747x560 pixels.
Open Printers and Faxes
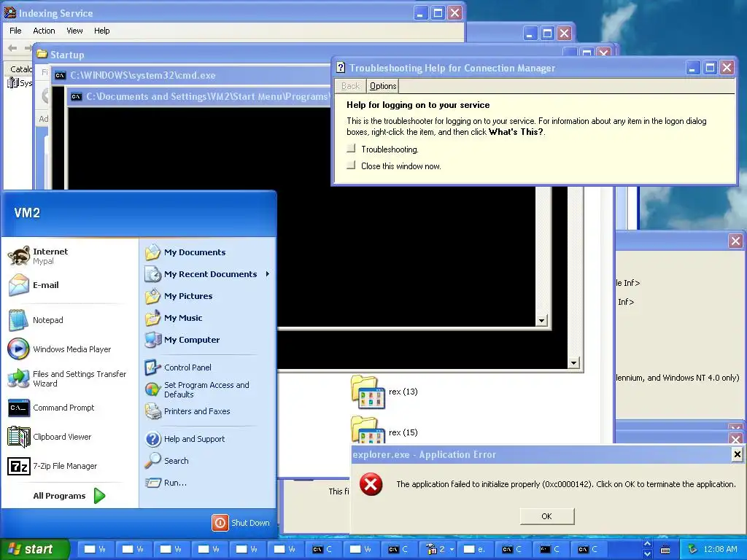click(x=208, y=411)
